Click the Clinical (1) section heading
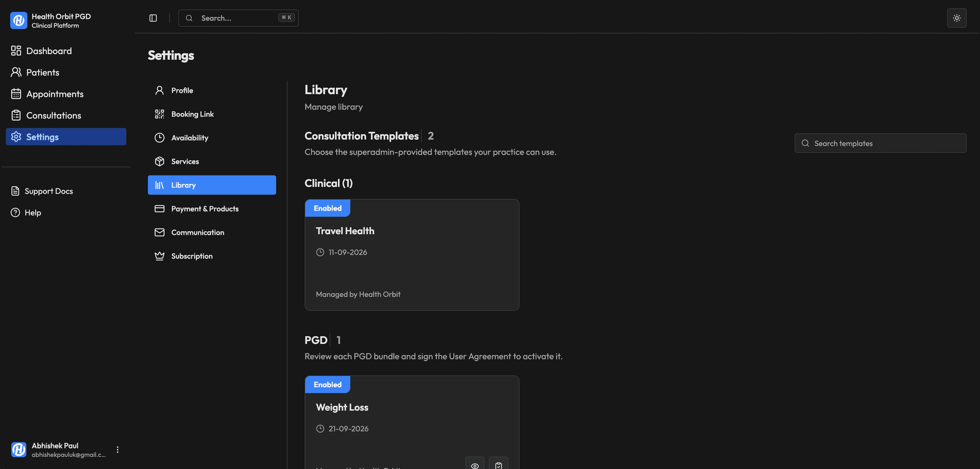This screenshot has width=980, height=469. [329, 183]
